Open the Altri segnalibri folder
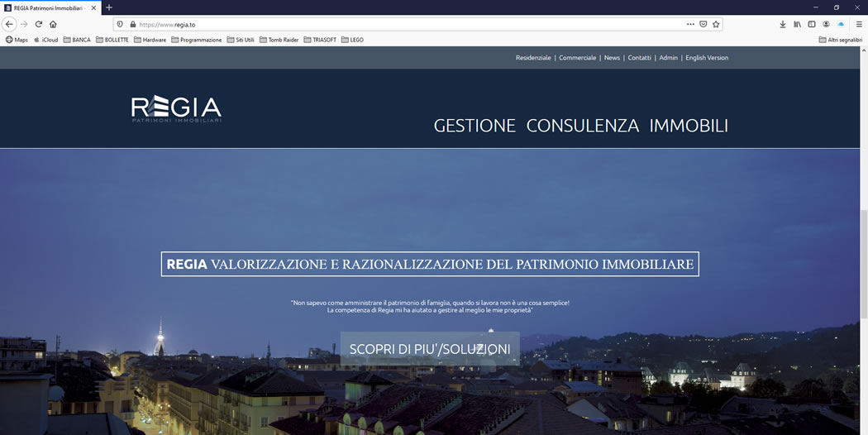This screenshot has height=435, width=868. pos(841,40)
